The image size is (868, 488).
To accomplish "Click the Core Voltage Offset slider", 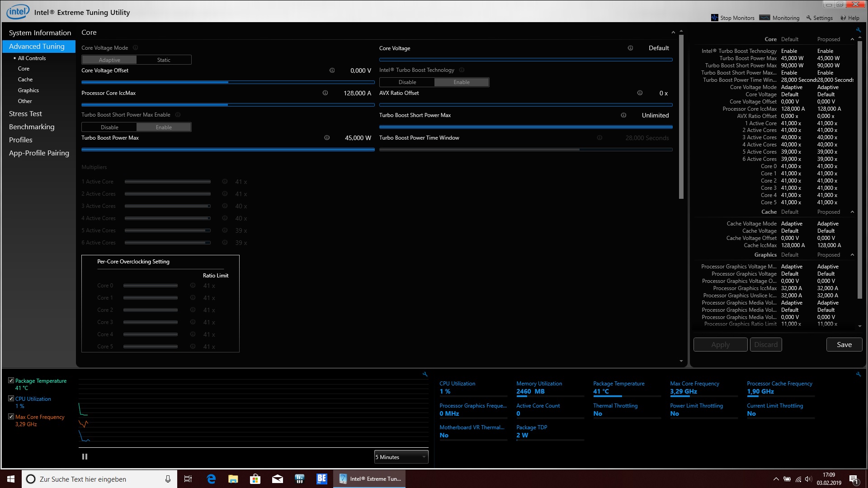I will click(228, 82).
